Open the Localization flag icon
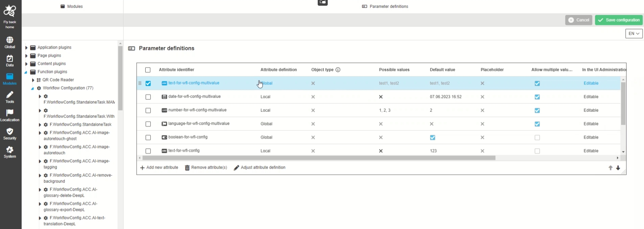This screenshot has width=644, height=229. tap(10, 113)
